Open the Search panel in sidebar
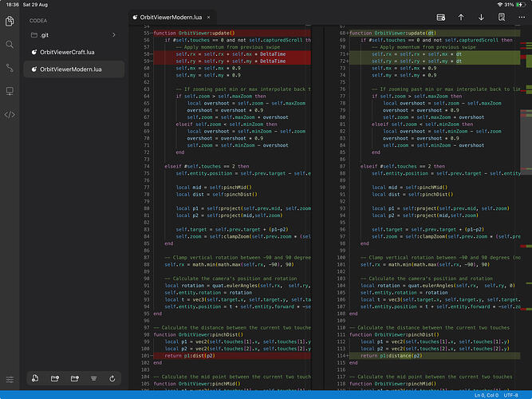 click(x=10, y=45)
